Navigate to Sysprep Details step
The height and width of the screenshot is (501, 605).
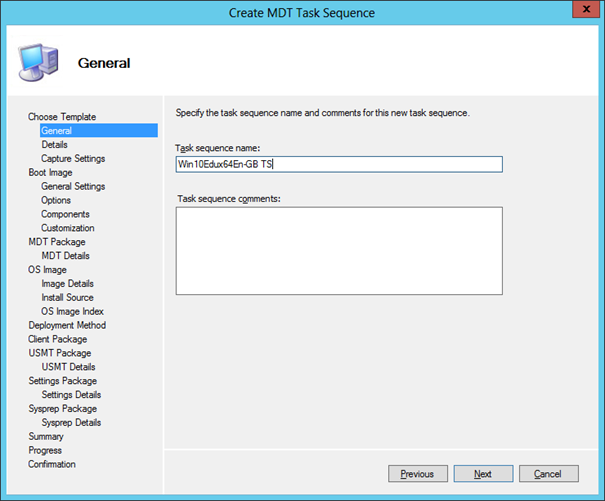pyautogui.click(x=71, y=423)
